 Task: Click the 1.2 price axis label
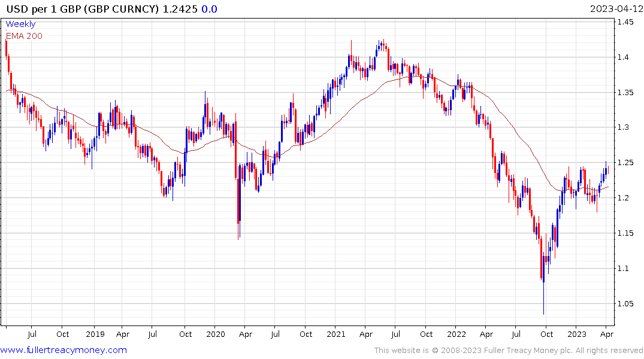pyautogui.click(x=623, y=198)
